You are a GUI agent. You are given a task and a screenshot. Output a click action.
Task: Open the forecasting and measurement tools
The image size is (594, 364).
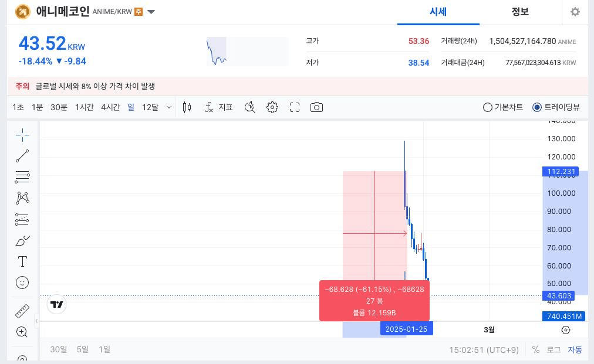pos(22,219)
